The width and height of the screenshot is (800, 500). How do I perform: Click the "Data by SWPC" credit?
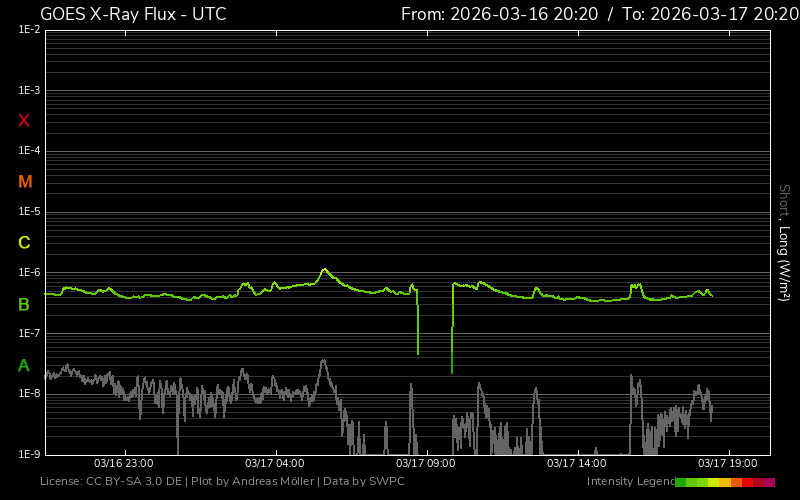click(x=364, y=482)
